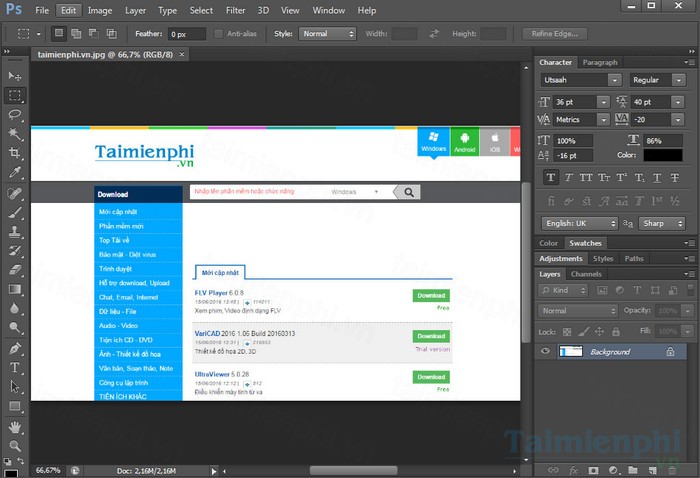700x478 pixels.
Task: Toggle Superscript text style
Action: (x=621, y=178)
